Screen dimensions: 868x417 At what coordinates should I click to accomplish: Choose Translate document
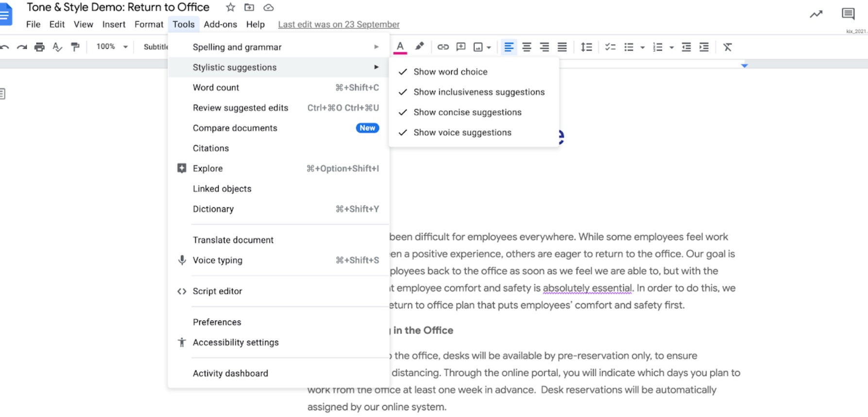tap(278, 240)
